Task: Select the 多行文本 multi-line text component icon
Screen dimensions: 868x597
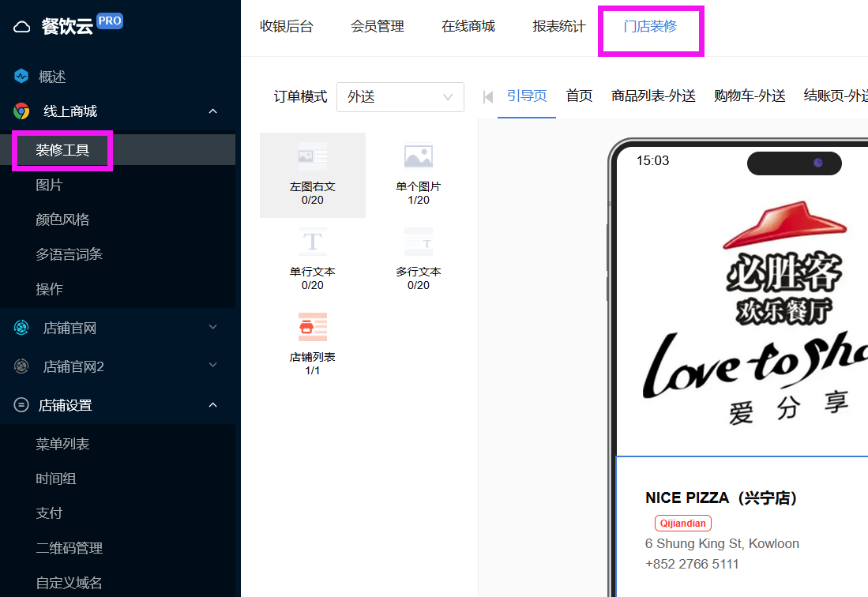Action: [x=419, y=241]
